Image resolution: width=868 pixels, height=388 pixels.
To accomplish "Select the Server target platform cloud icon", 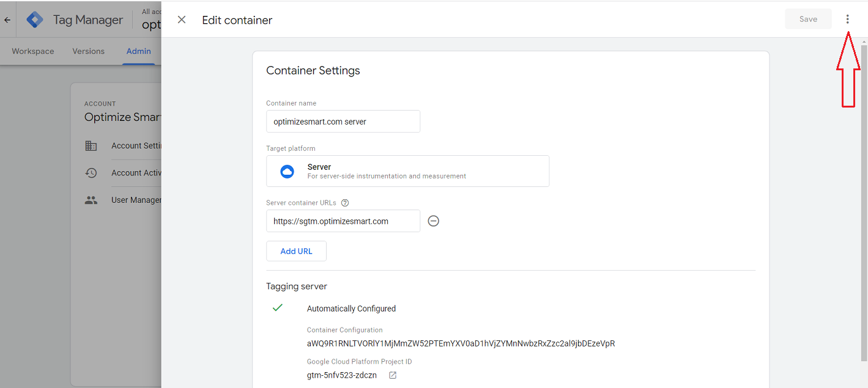I will (287, 171).
